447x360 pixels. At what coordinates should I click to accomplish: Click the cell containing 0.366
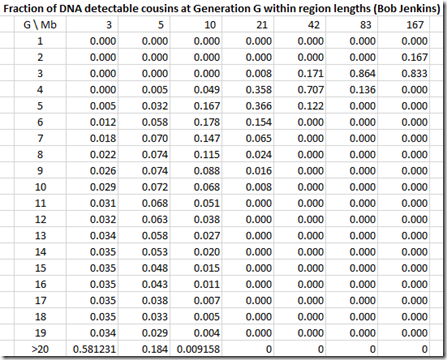pyautogui.click(x=248, y=106)
